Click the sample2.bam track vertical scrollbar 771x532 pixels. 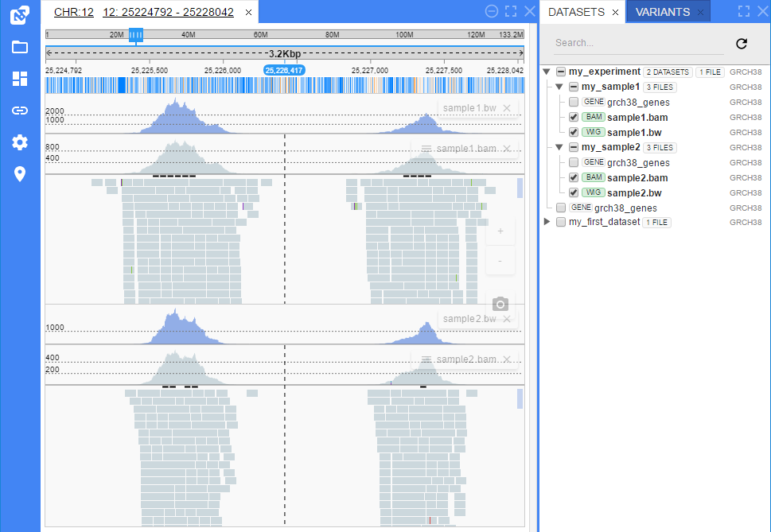pos(520,399)
